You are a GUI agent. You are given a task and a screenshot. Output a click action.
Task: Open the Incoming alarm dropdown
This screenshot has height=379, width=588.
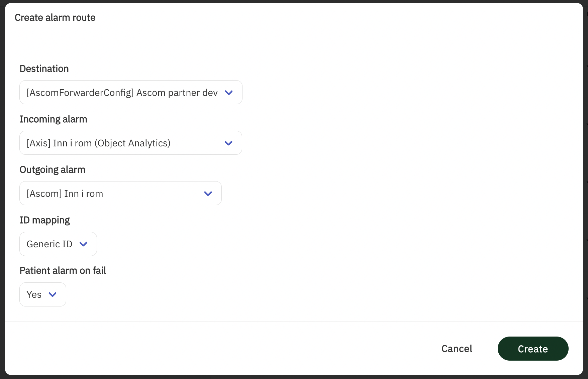tap(131, 143)
